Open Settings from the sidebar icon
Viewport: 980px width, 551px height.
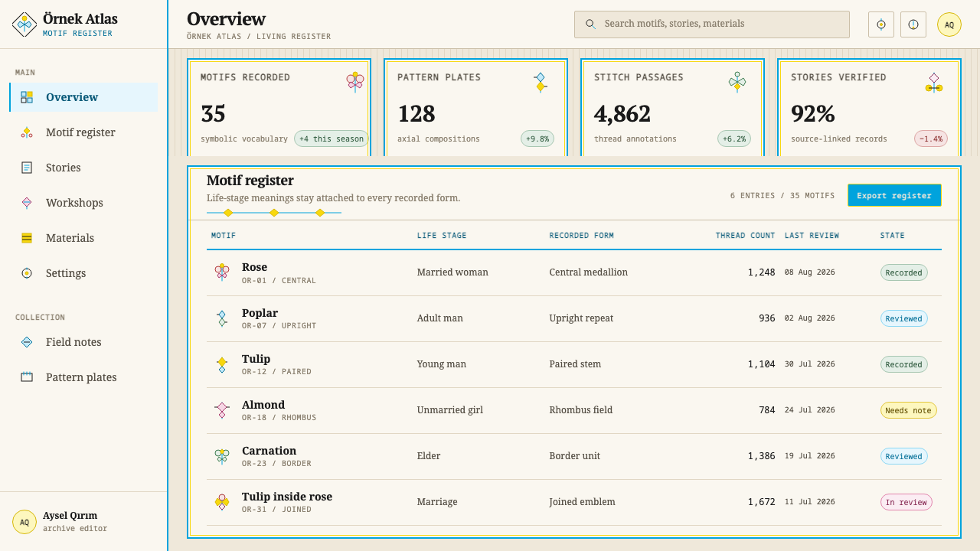[x=27, y=273]
